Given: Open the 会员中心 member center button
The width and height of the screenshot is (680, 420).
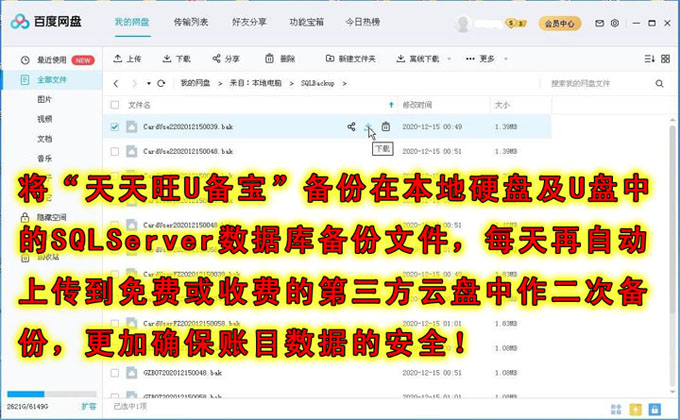Looking at the screenshot, I should coord(560,23).
